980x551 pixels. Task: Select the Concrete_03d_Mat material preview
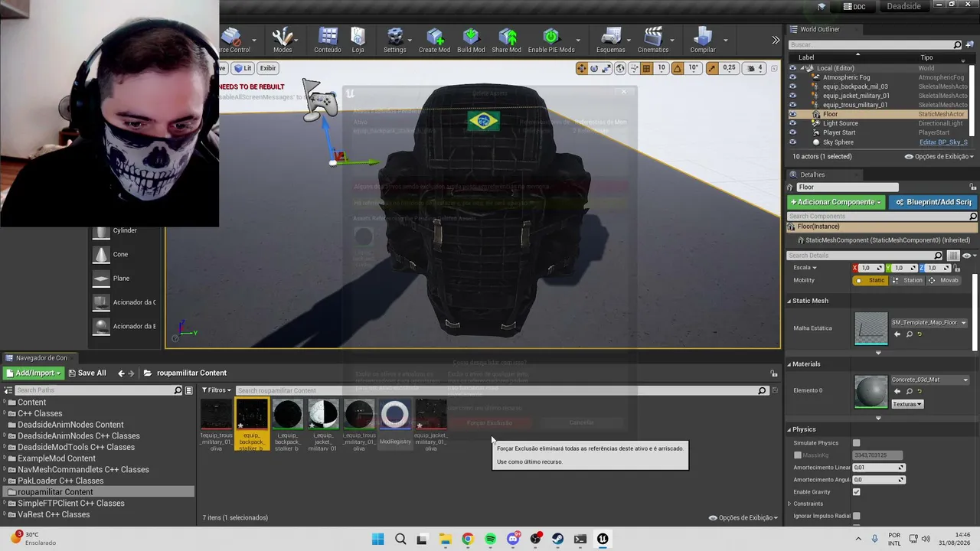pyautogui.click(x=871, y=391)
